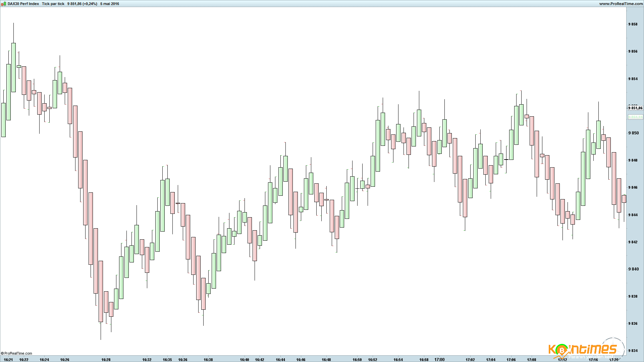Click the 9 851,86 (+0,24%) quote text

82,4
